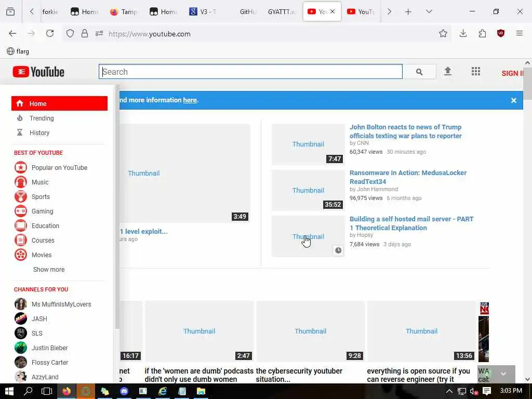The width and height of the screenshot is (532, 399).
Task: Click the browser back arrow
Action: (x=12, y=34)
